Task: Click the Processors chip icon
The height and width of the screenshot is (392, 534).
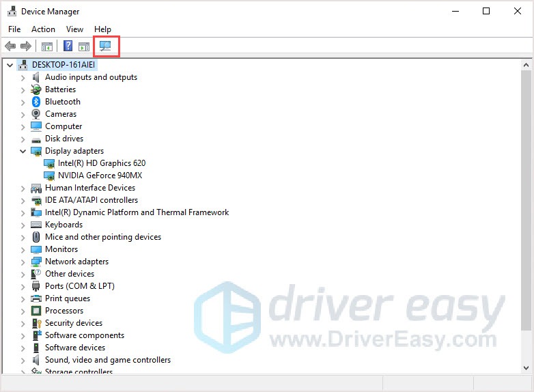Action: 36,311
